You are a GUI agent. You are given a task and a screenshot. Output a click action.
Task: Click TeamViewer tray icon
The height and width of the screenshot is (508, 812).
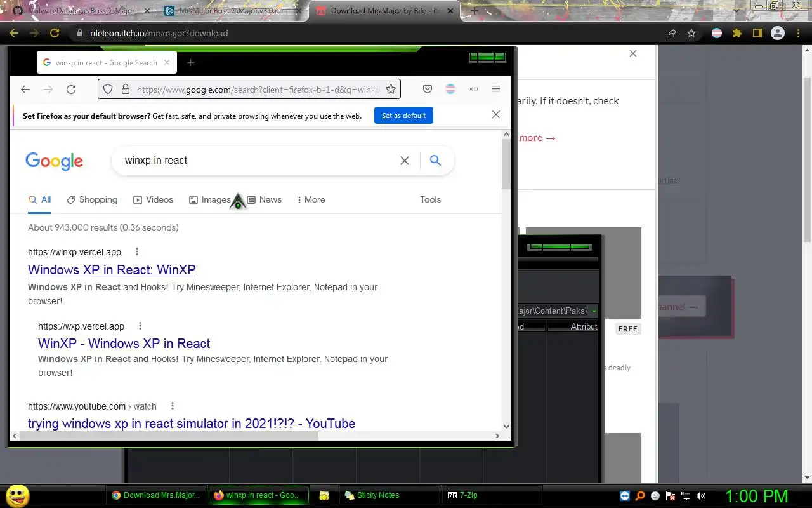[625, 496]
